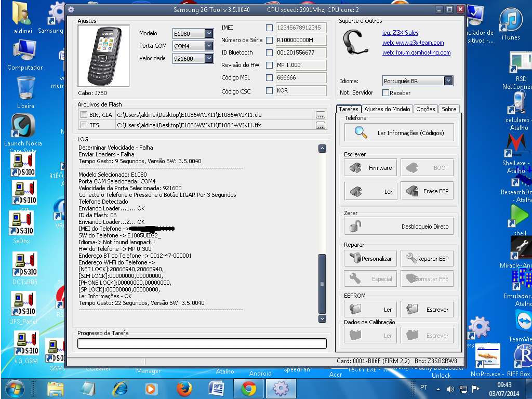
Task: Click the volume speaker tray icon
Action: (x=450, y=389)
